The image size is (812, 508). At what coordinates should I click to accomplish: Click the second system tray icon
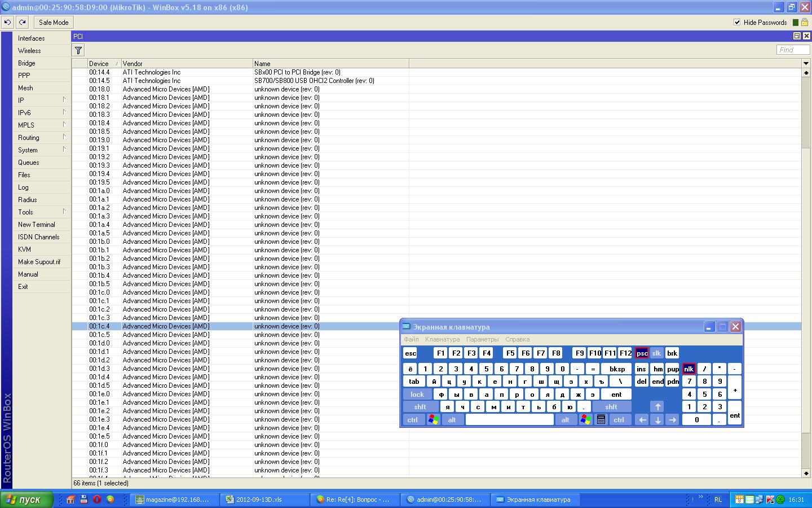[750, 500]
